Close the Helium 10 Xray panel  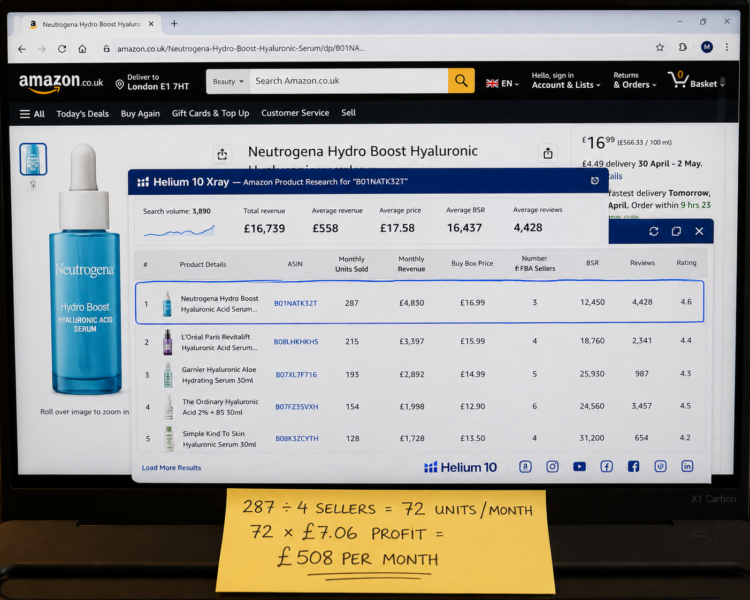tap(699, 232)
